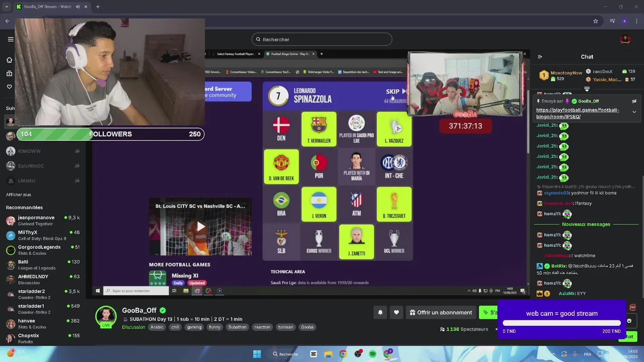Expand the pinned message chevron
The width and height of the screenshot is (644, 362).
tap(634, 112)
